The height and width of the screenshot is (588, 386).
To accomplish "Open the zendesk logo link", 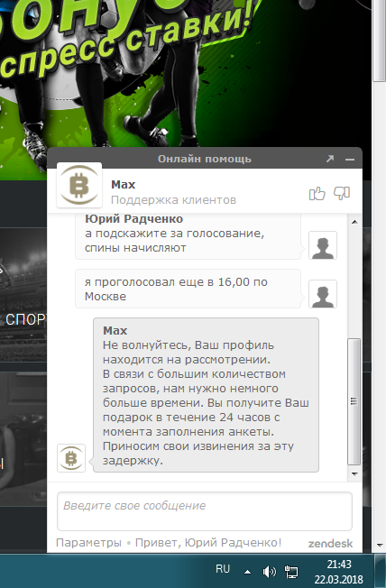I will (330, 544).
